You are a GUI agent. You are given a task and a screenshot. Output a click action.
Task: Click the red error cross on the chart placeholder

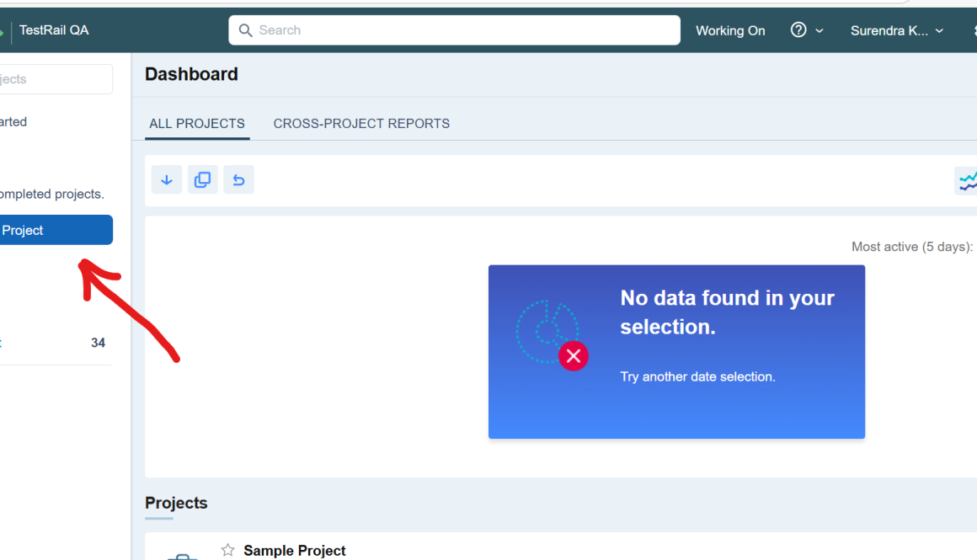tap(574, 355)
